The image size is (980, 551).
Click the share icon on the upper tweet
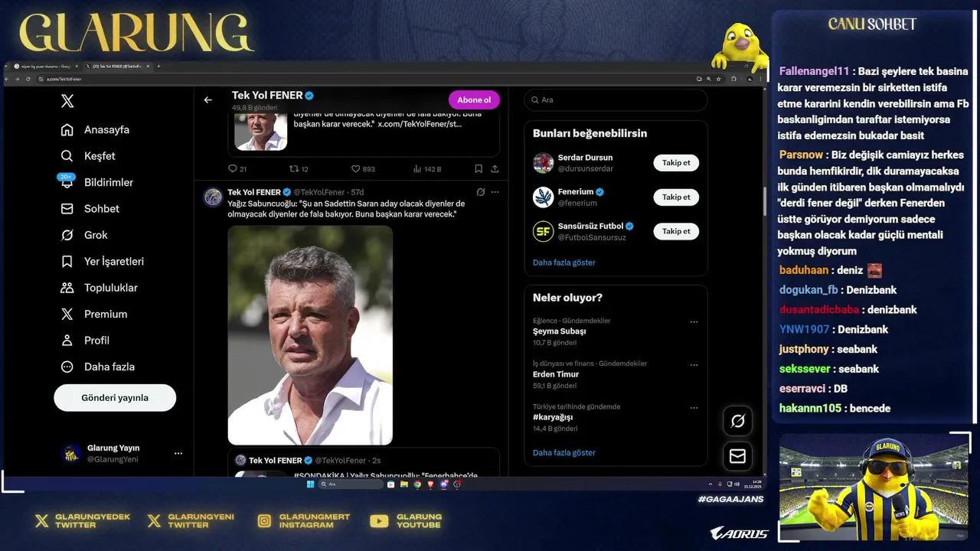(495, 168)
